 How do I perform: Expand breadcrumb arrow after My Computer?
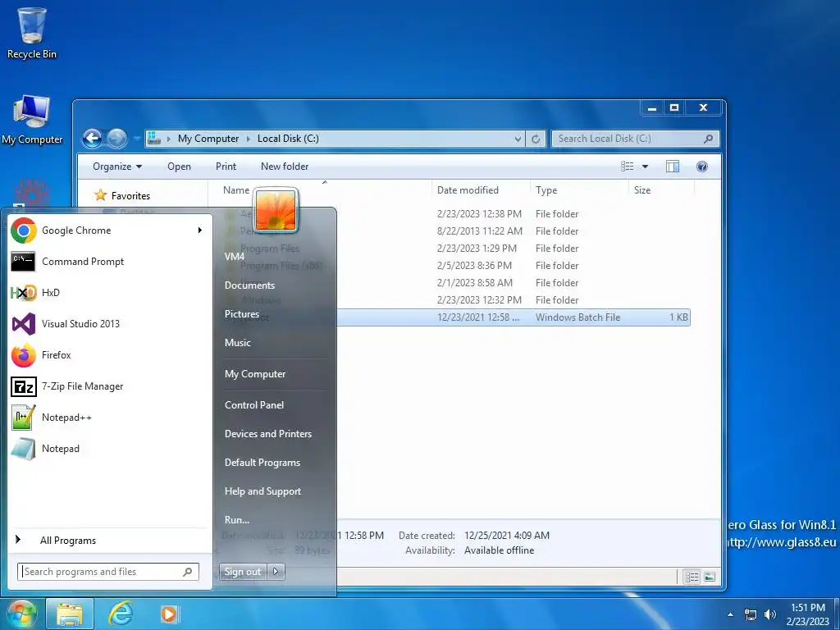(x=248, y=139)
